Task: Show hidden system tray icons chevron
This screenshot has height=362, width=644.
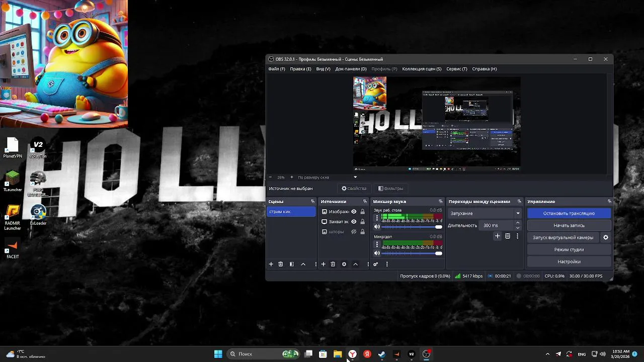Action: (x=547, y=354)
